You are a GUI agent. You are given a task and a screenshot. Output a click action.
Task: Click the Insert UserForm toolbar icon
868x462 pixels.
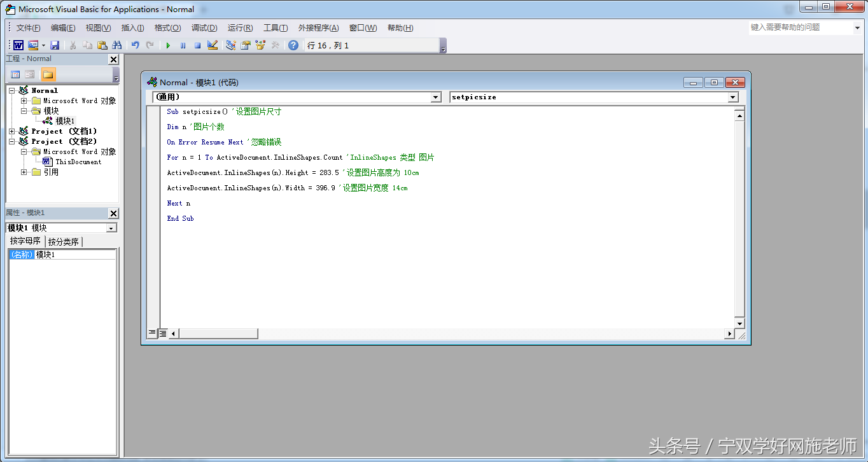[33, 45]
